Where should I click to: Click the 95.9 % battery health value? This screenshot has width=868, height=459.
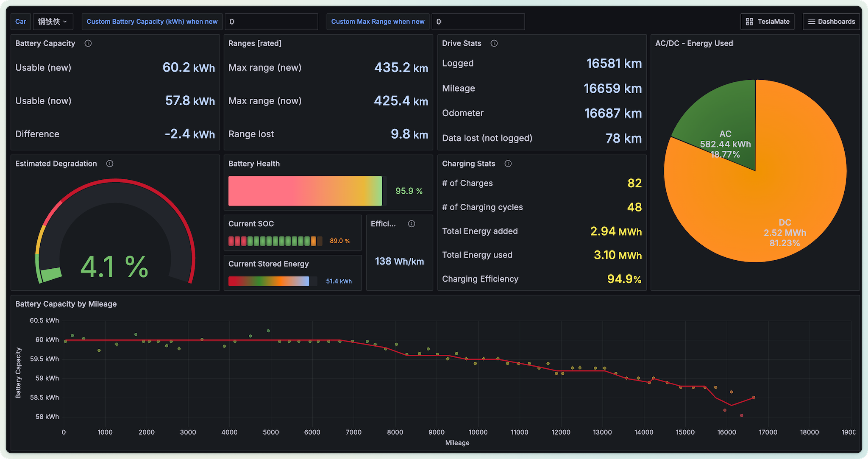click(409, 191)
